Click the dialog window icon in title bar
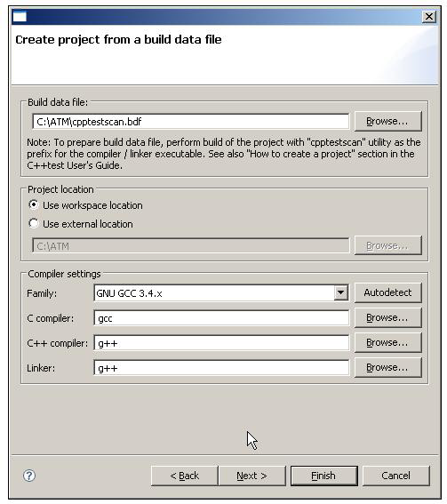447x504 pixels. coord(20,17)
